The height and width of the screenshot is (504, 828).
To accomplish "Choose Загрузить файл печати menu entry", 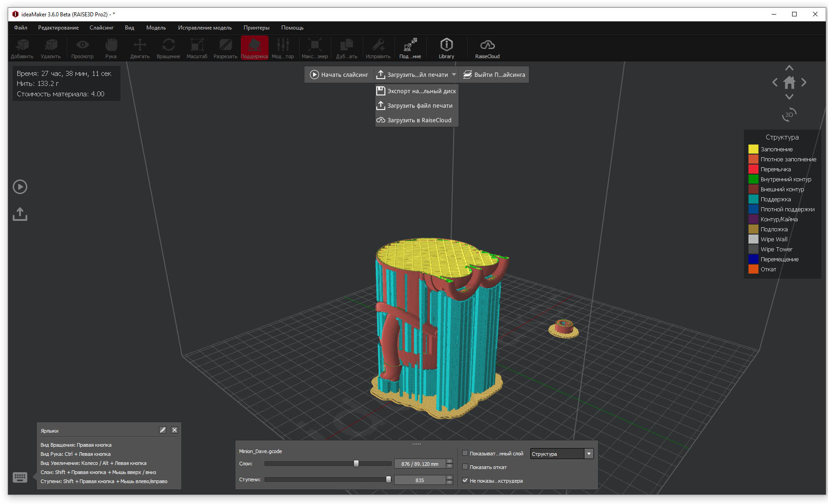I will [416, 105].
